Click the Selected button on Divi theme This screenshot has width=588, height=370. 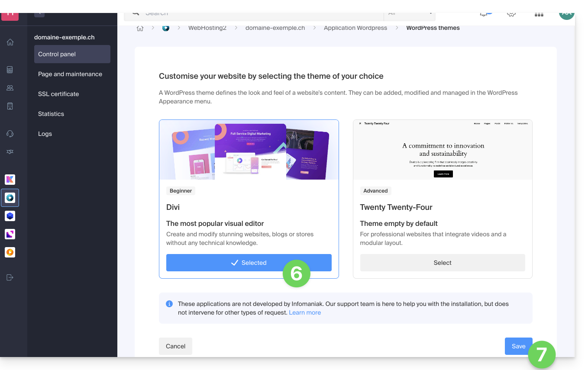pos(249,263)
